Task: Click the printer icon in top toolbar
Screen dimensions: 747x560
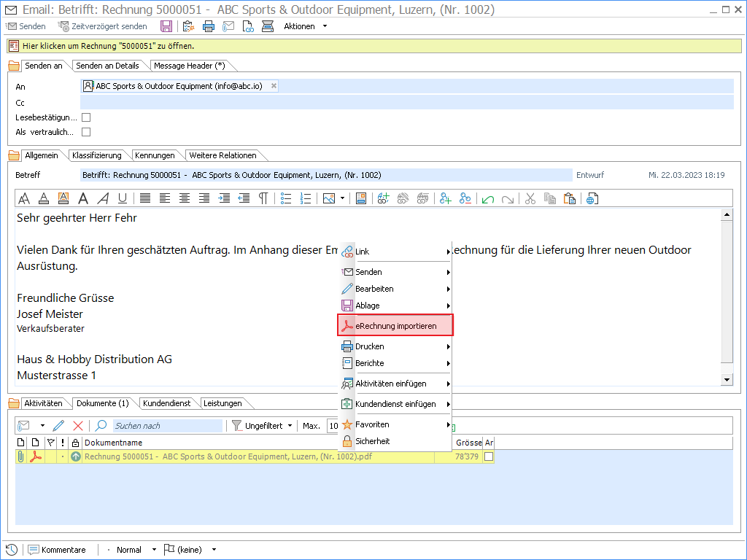Action: pos(209,26)
